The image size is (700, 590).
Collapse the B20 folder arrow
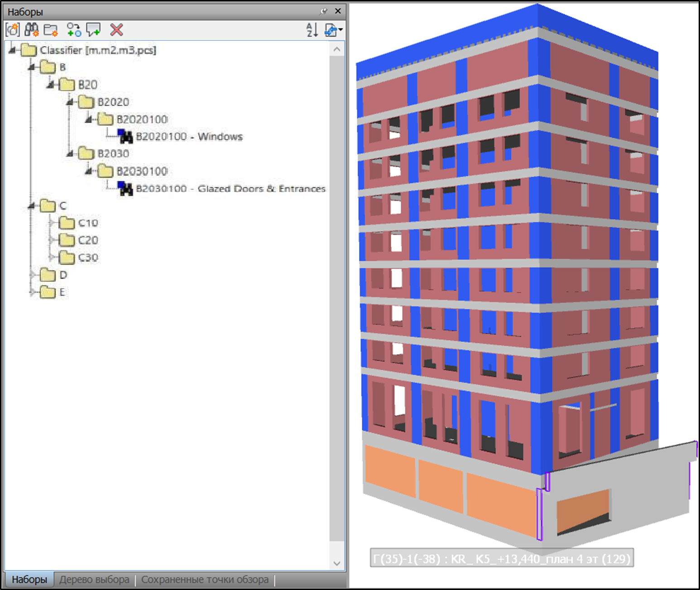(50, 84)
